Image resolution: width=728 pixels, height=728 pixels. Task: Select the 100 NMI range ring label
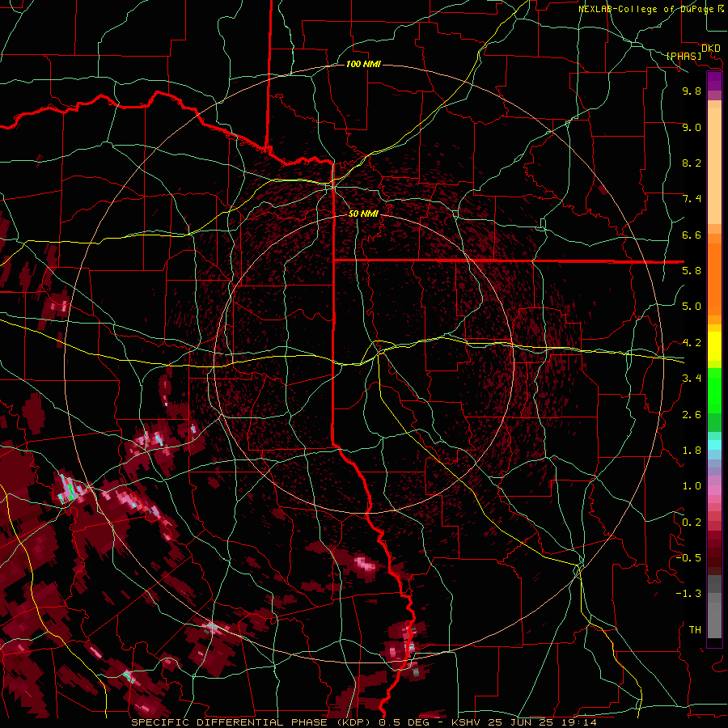[363, 64]
